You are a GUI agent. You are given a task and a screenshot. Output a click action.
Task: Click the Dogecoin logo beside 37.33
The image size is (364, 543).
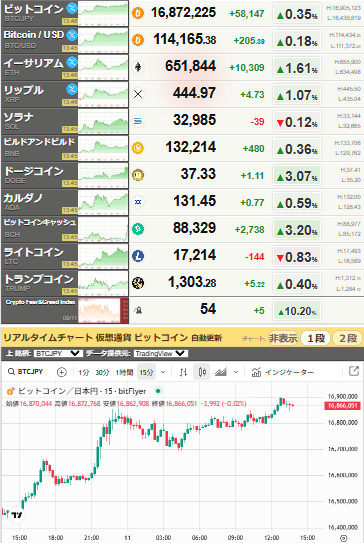pos(138,175)
